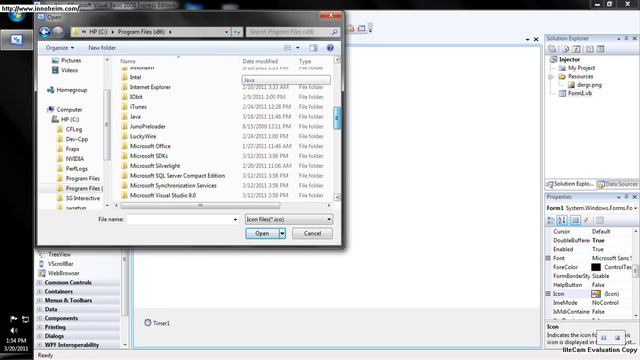
Task: Open the Organize dropdown menu
Action: tap(60, 48)
